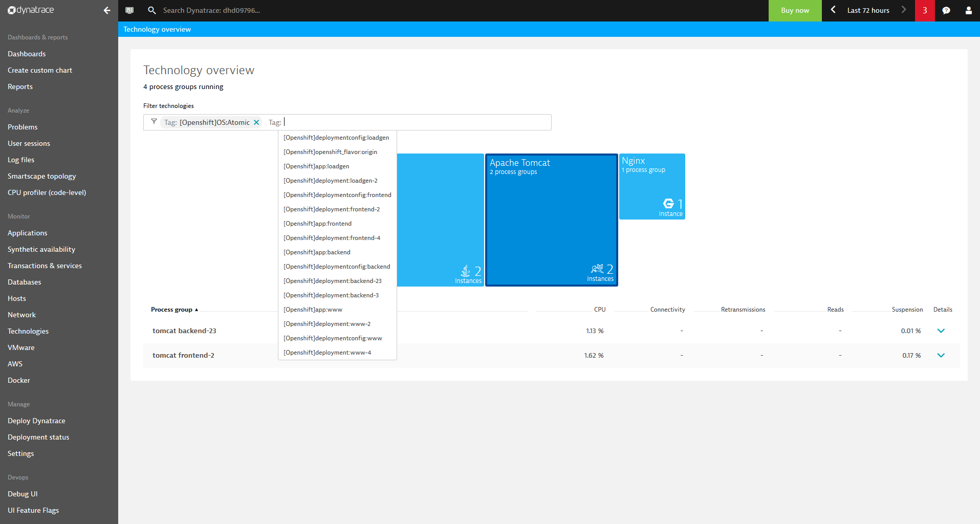This screenshot has height=524, width=980.
Task: Open User sessions page
Action: coord(29,143)
